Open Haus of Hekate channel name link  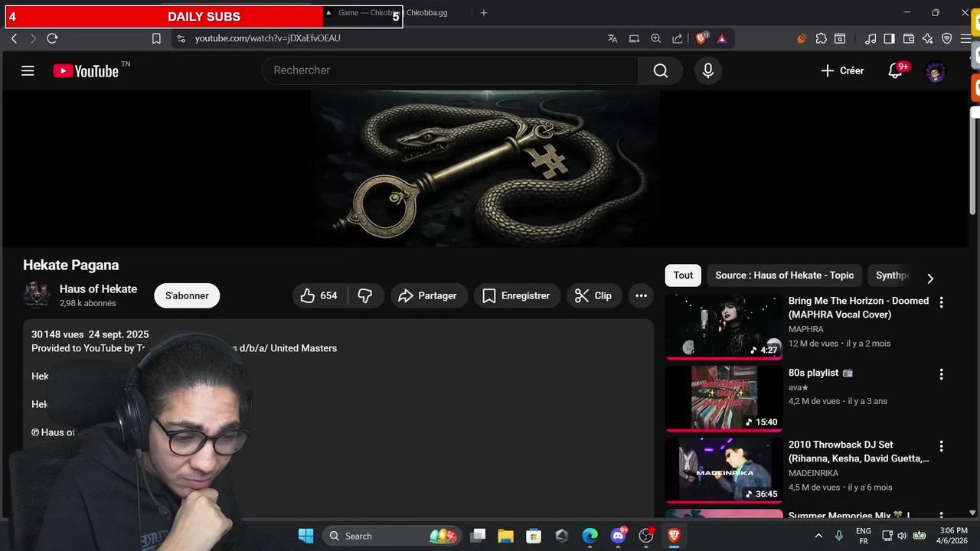pos(98,289)
